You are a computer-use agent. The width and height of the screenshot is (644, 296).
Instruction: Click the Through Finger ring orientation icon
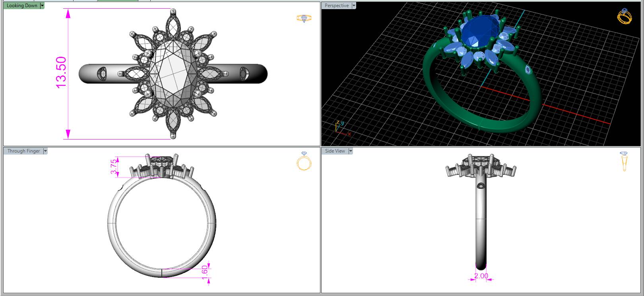pyautogui.click(x=304, y=161)
